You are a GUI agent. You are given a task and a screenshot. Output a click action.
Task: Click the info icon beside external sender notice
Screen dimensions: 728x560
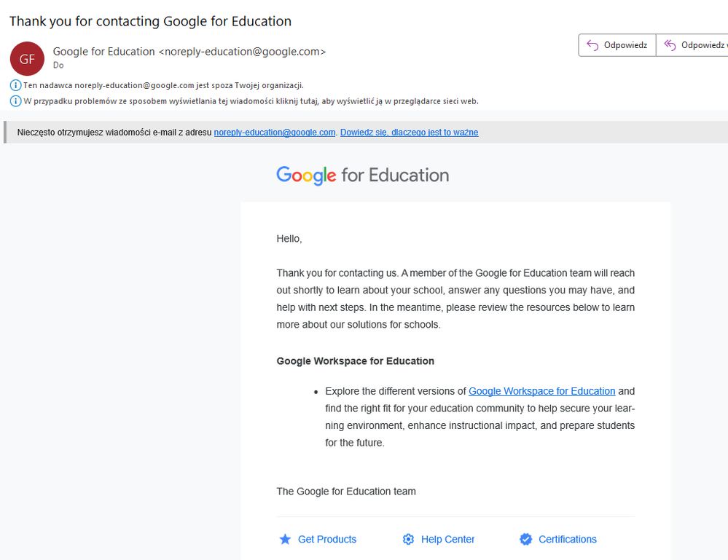pyautogui.click(x=16, y=85)
